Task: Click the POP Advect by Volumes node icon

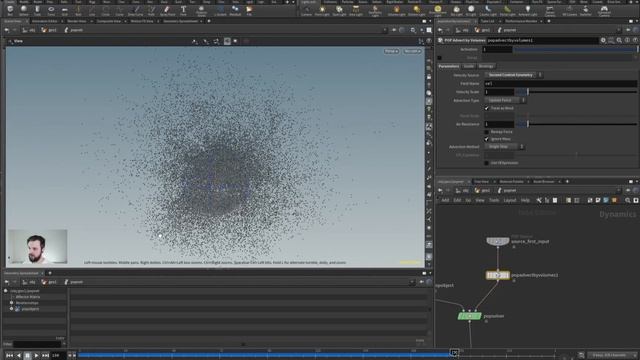Action: 440,40
